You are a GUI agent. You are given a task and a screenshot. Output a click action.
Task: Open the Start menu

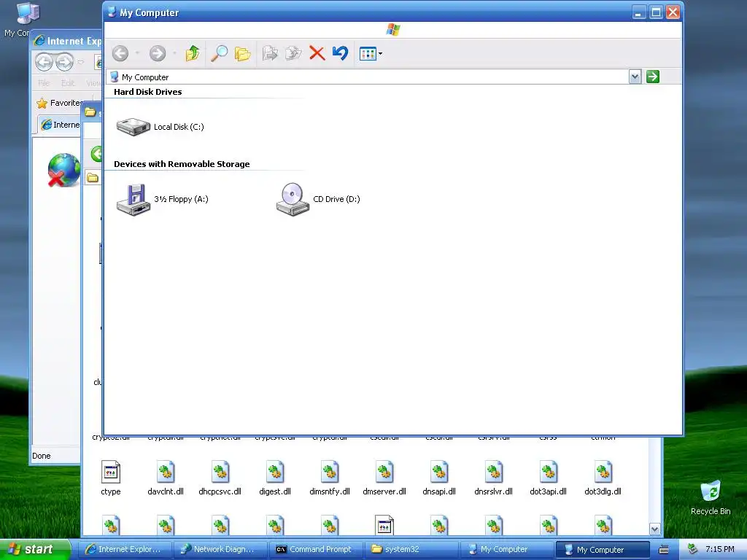pos(35,549)
